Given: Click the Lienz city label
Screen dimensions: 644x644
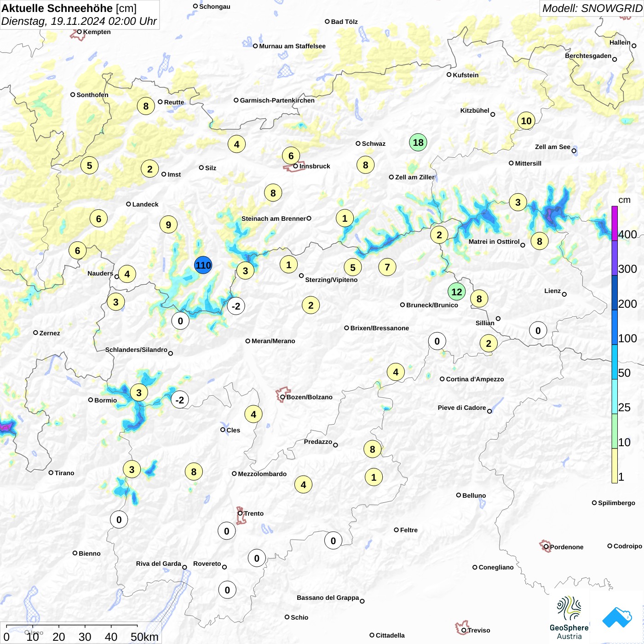Looking at the screenshot, I should click(x=552, y=291).
